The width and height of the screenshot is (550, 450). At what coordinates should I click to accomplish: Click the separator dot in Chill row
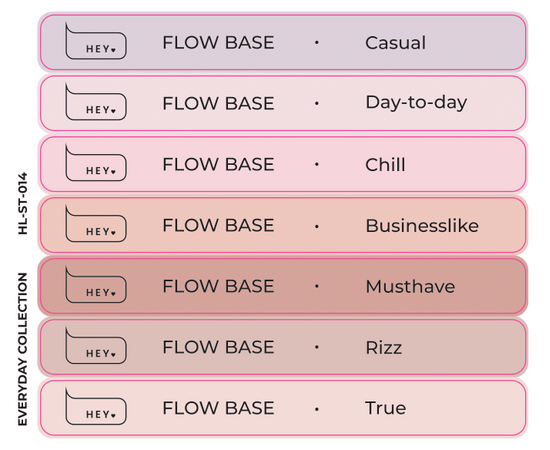point(317,164)
